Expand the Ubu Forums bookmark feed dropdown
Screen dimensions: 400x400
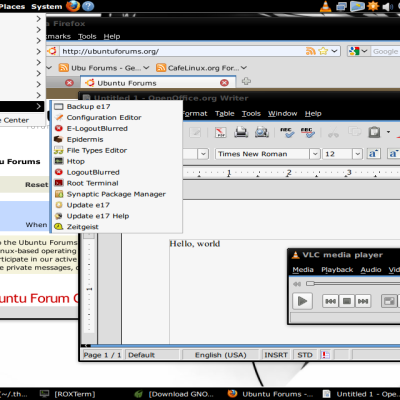146,68
